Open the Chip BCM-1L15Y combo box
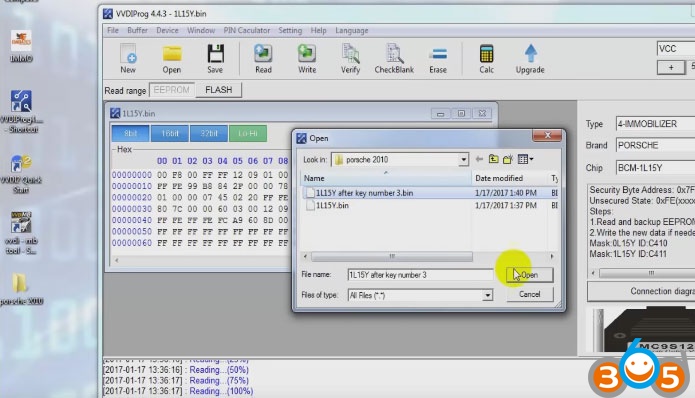This screenshot has width=695, height=398. click(x=655, y=168)
